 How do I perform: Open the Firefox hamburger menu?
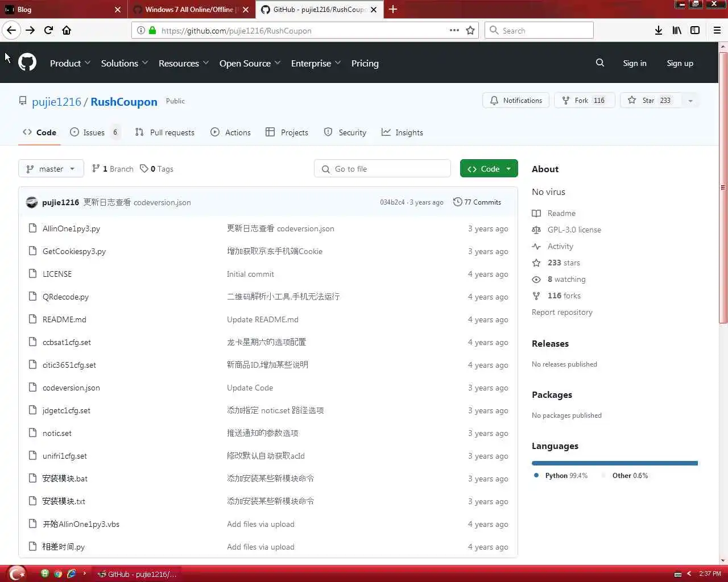717,30
